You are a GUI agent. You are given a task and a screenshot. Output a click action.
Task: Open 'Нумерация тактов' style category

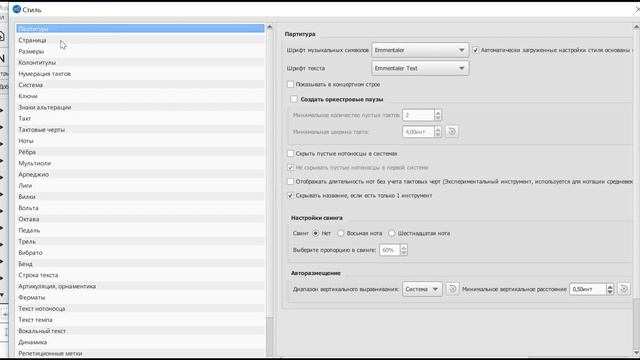click(140, 73)
